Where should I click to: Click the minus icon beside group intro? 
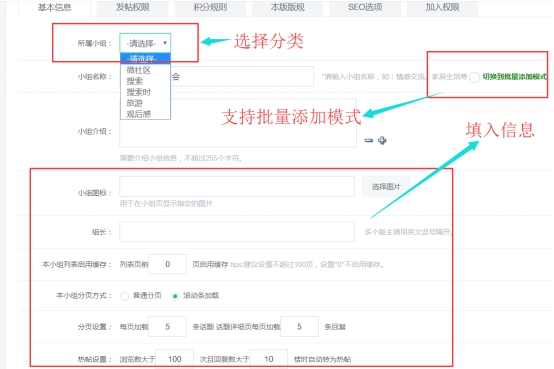(x=369, y=141)
